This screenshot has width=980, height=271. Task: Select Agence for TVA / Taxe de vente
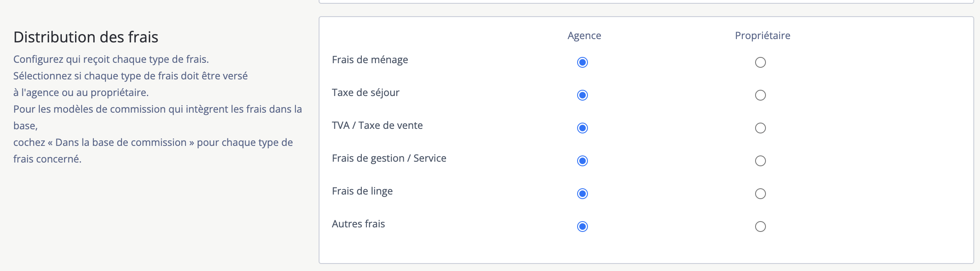click(583, 128)
